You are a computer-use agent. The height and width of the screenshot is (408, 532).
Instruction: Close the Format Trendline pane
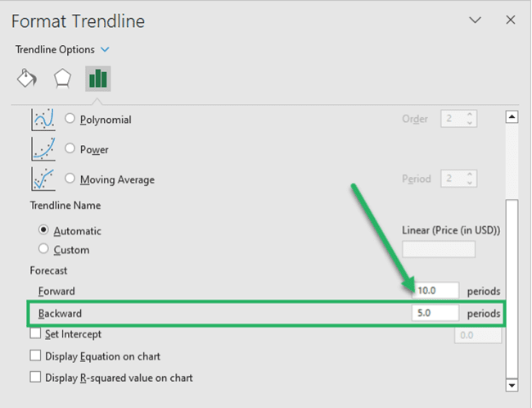click(x=510, y=20)
